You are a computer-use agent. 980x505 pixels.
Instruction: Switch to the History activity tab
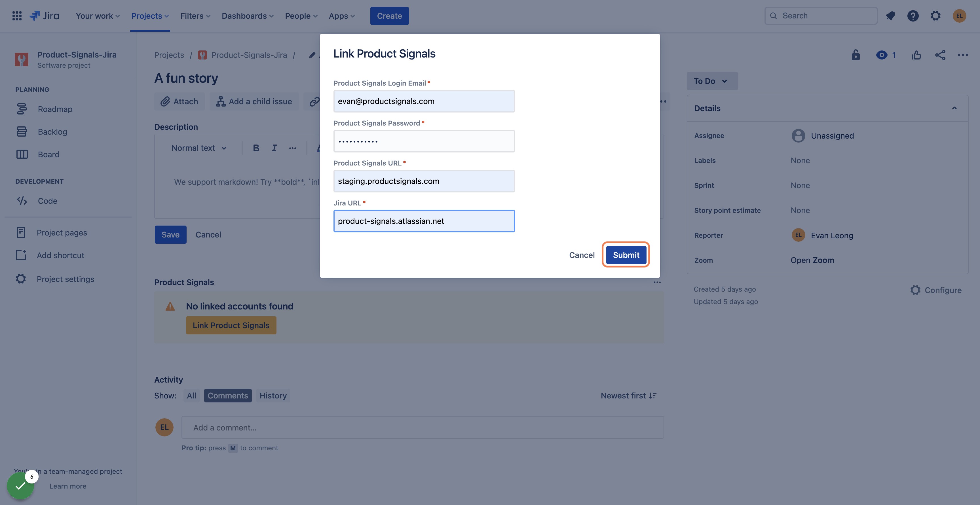click(273, 396)
